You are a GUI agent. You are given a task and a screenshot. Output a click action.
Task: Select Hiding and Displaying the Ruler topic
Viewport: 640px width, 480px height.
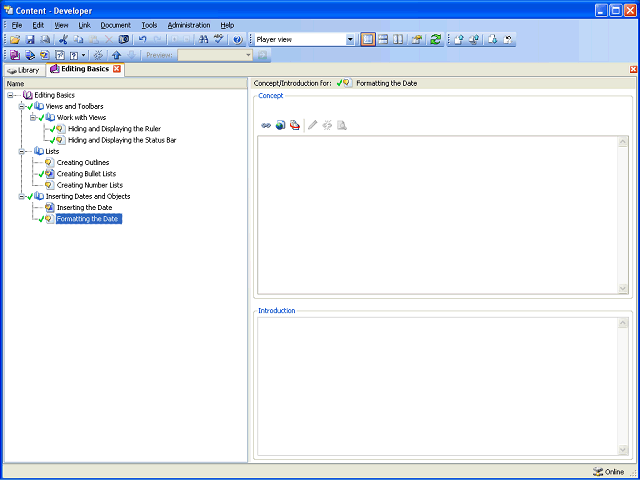coord(115,129)
